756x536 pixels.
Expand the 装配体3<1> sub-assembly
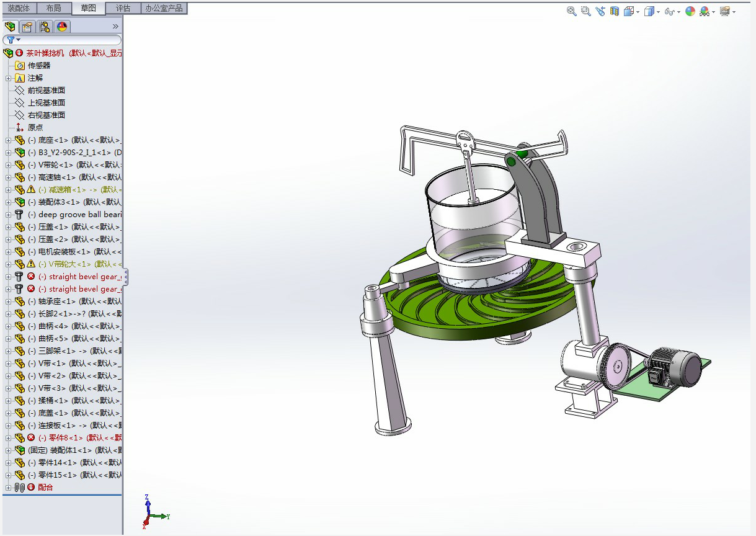pyautogui.click(x=9, y=202)
